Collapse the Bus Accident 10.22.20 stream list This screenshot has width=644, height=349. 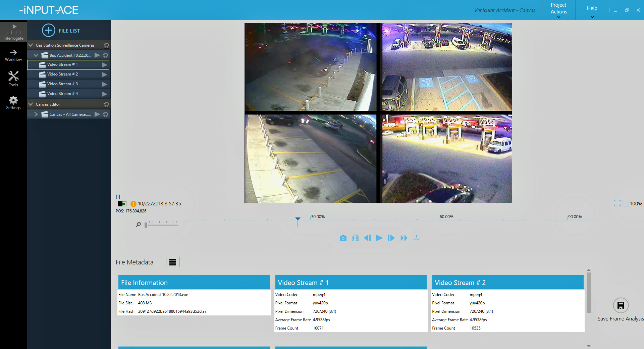tap(36, 55)
